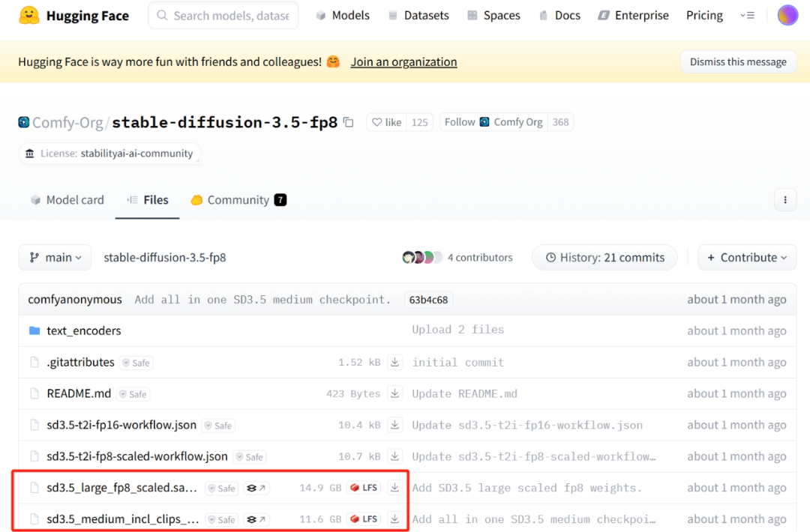Click the LFS badge on the 11.6 GB file
The height and width of the screenshot is (532, 810).
tap(364, 519)
